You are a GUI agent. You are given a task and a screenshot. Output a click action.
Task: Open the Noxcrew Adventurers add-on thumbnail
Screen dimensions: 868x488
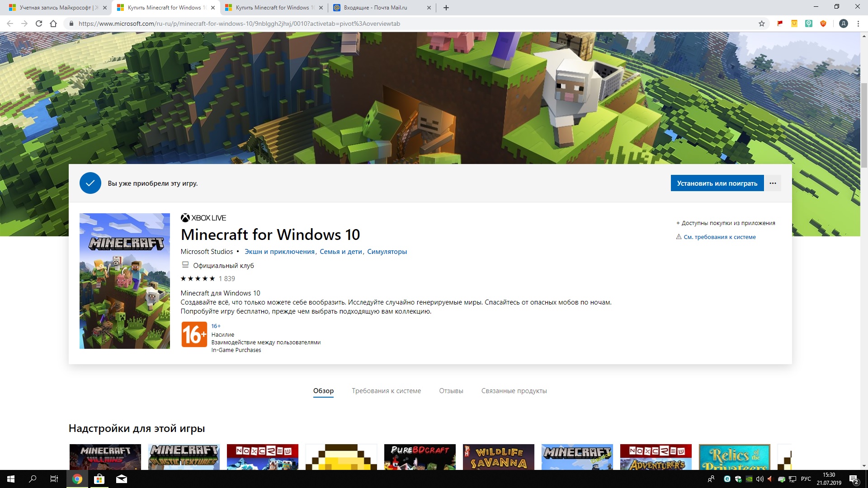pyautogui.click(x=656, y=457)
